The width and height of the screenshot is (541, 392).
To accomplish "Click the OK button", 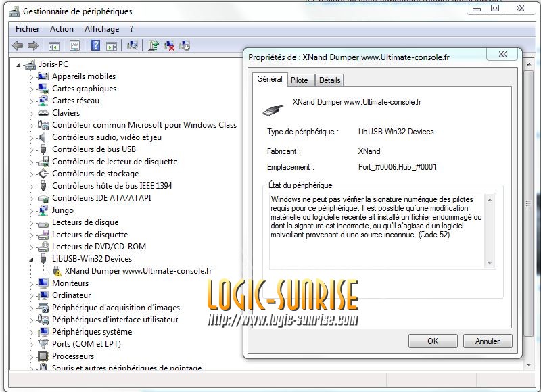I will click(x=433, y=341).
